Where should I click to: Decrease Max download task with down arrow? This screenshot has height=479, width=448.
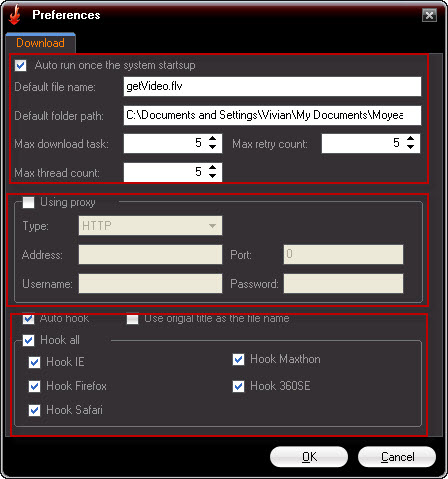pyautogui.click(x=212, y=147)
